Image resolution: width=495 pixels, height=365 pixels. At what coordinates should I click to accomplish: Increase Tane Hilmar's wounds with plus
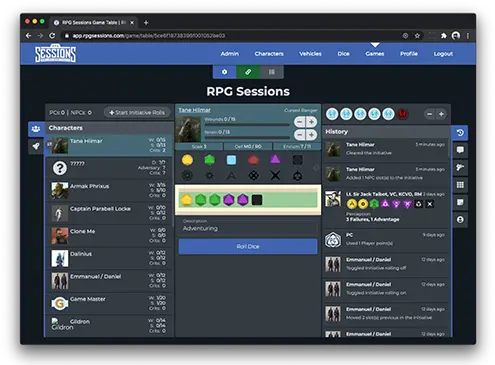(311, 122)
